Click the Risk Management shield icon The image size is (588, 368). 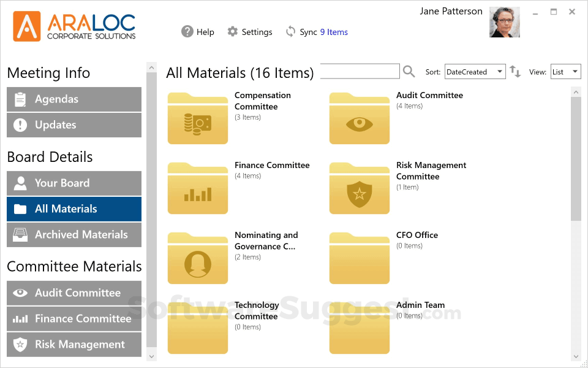click(x=19, y=344)
